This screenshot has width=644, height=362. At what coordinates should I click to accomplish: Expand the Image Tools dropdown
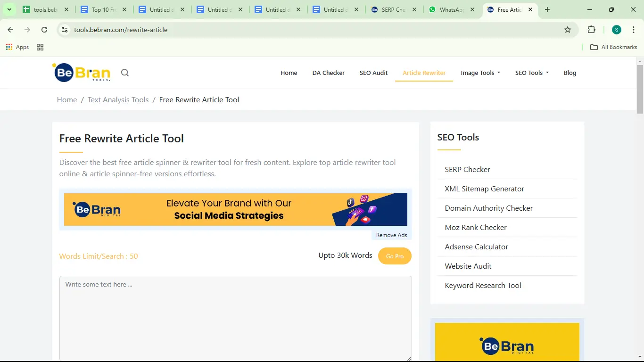[480, 73]
